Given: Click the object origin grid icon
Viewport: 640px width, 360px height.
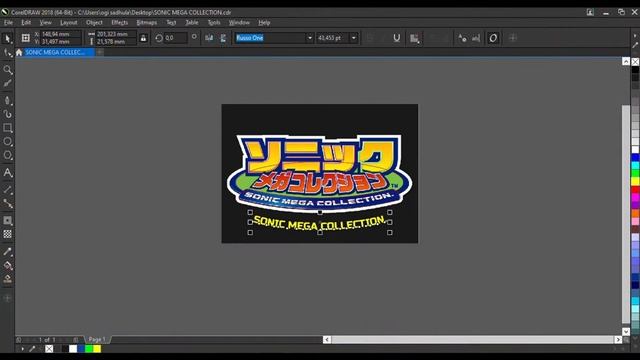Looking at the screenshot, I should coord(25,38).
